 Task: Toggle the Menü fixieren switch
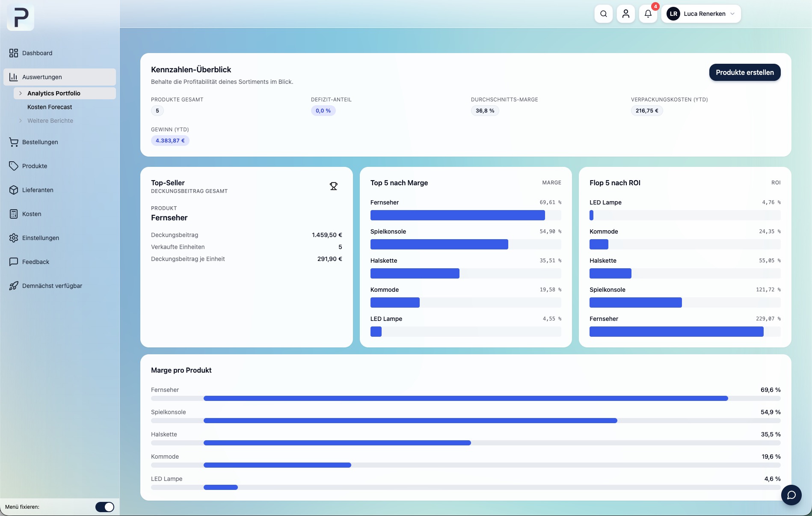[104, 507]
